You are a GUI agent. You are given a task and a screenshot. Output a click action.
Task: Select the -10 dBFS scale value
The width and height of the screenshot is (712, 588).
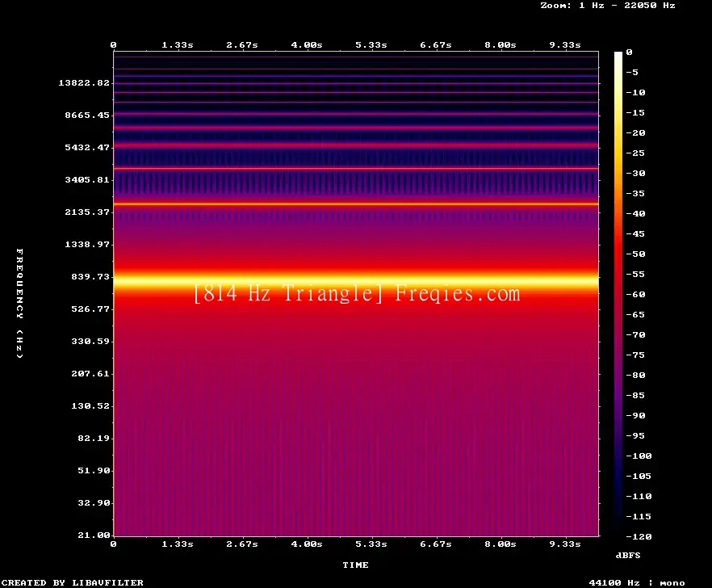pos(635,92)
